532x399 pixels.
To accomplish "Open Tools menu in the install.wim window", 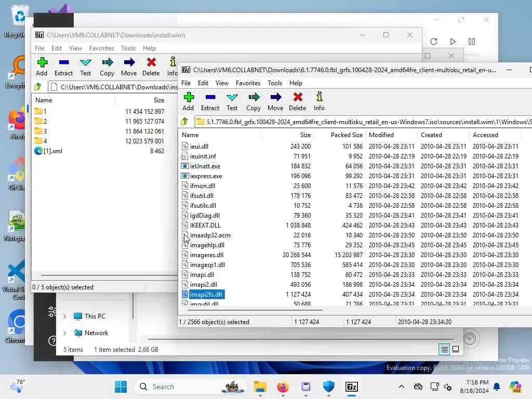I will (x=128, y=48).
